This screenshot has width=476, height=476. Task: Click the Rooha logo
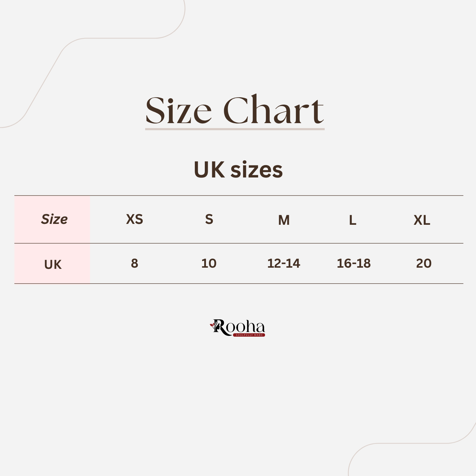point(237,328)
